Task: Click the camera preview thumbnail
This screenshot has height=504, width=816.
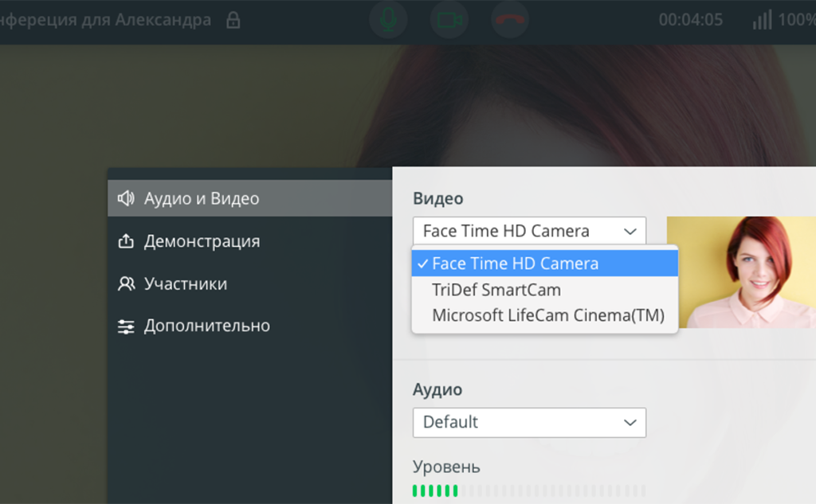Action: coord(741,272)
